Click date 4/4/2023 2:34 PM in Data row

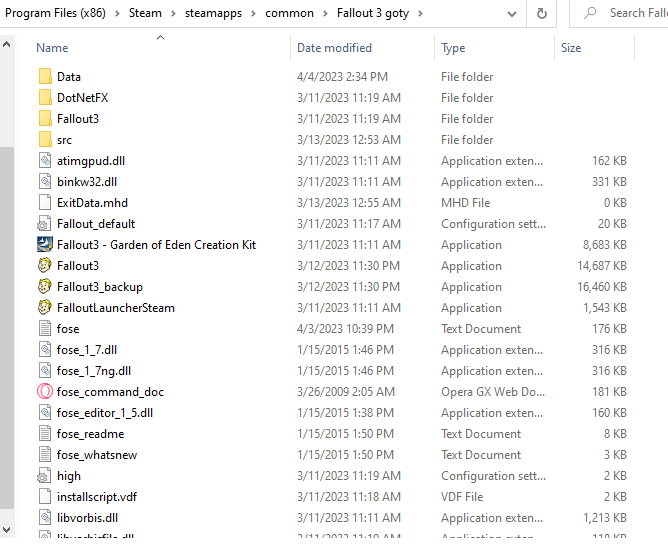point(342,77)
